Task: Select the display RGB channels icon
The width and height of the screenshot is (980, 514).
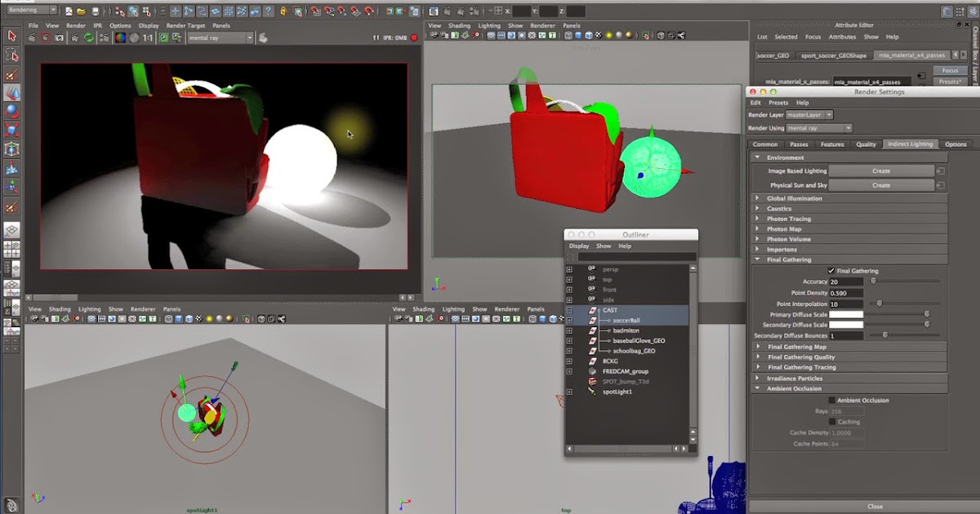Action: pyautogui.click(x=119, y=37)
